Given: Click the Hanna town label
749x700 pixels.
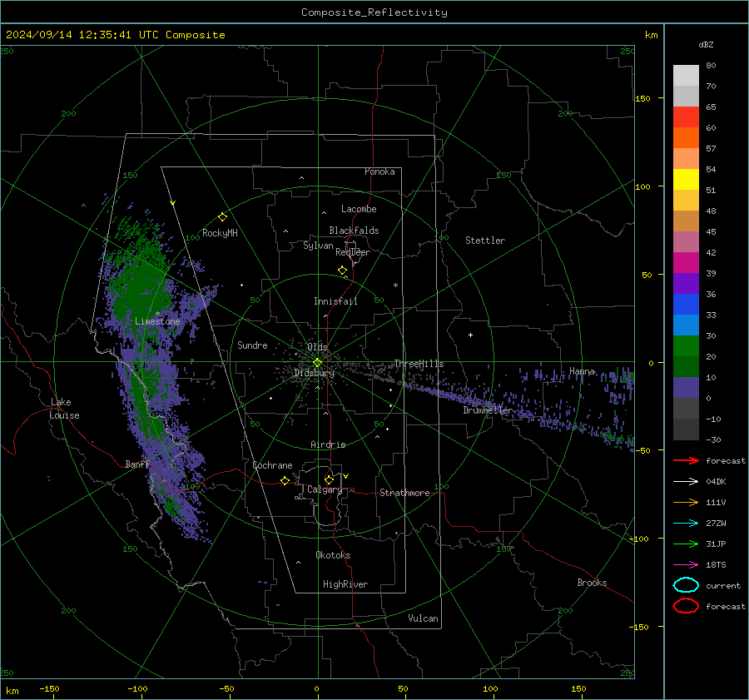Looking at the screenshot, I should tap(582, 371).
